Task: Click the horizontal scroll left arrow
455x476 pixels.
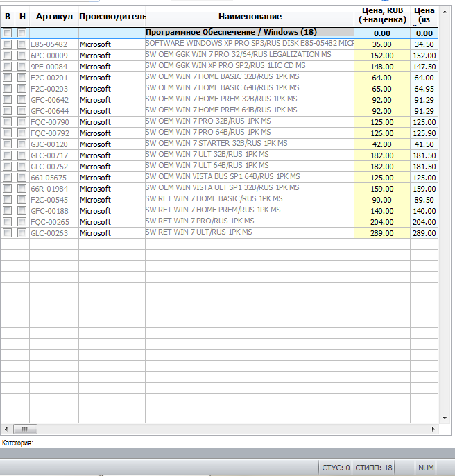Action: point(6,429)
